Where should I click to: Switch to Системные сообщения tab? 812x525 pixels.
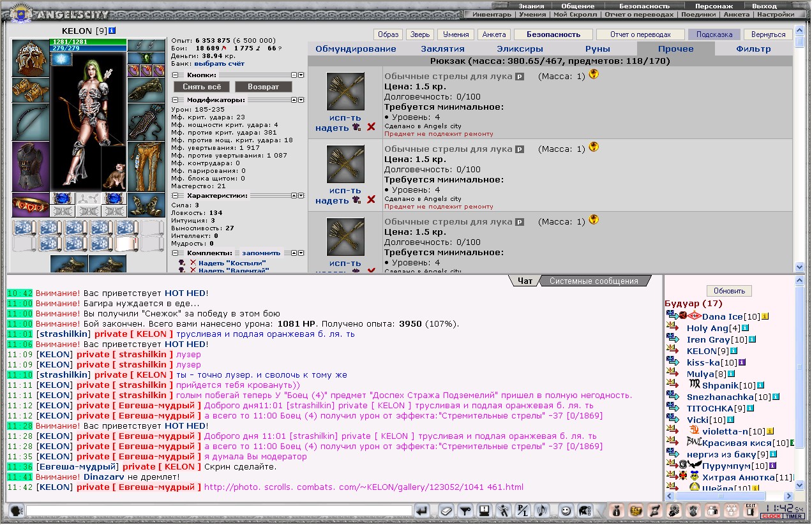594,281
